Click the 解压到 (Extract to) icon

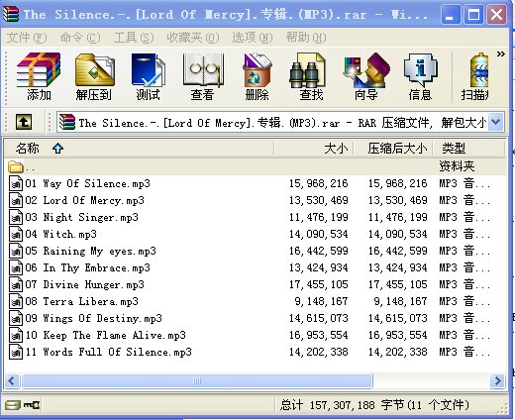(x=94, y=76)
